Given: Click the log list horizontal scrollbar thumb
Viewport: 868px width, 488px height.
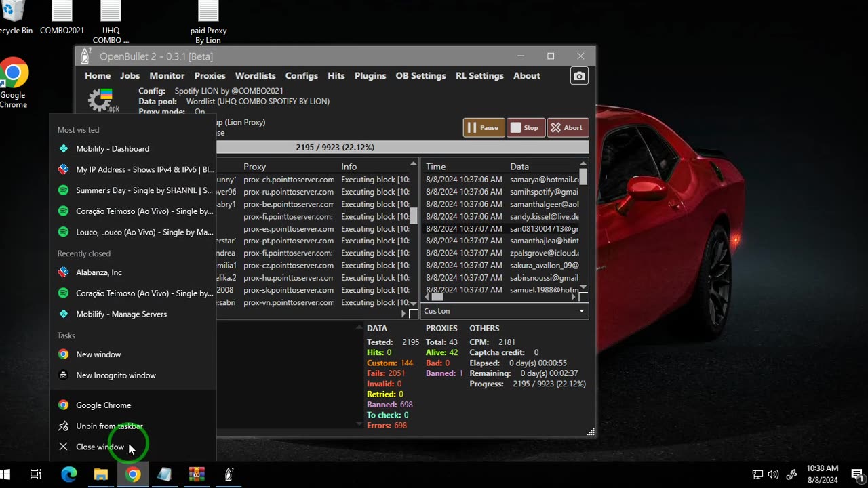Looking at the screenshot, I should click(437, 296).
